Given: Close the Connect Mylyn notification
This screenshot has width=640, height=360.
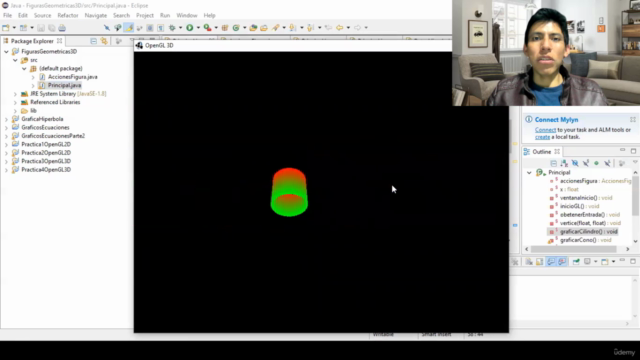Looking at the screenshot, I should (x=633, y=120).
